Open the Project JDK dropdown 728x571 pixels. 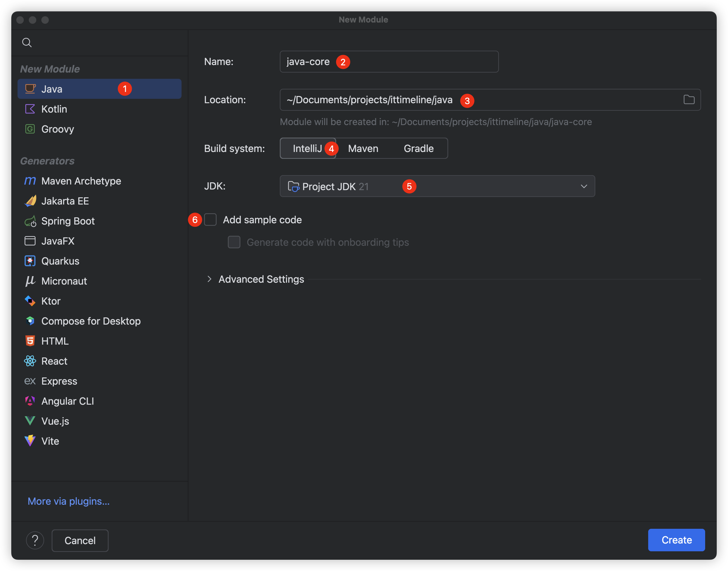tap(437, 186)
